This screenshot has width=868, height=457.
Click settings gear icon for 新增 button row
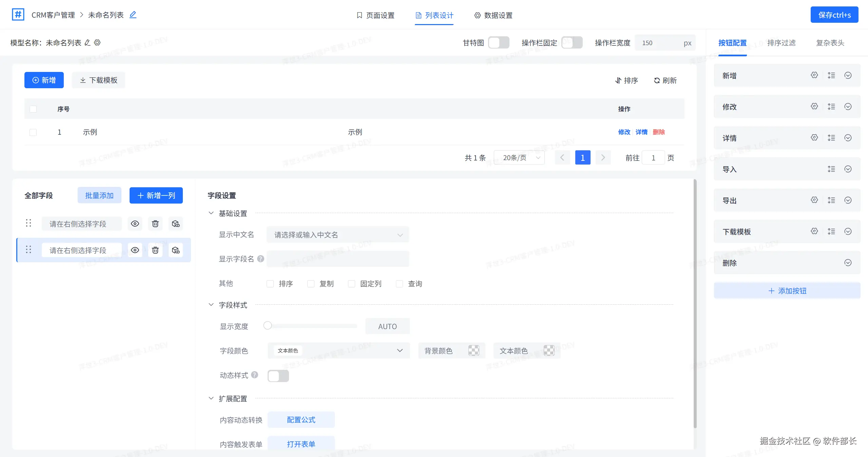click(814, 75)
